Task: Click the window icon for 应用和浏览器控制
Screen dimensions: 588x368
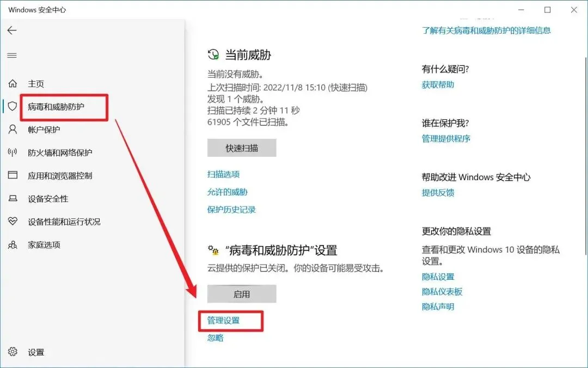Action: click(x=13, y=175)
